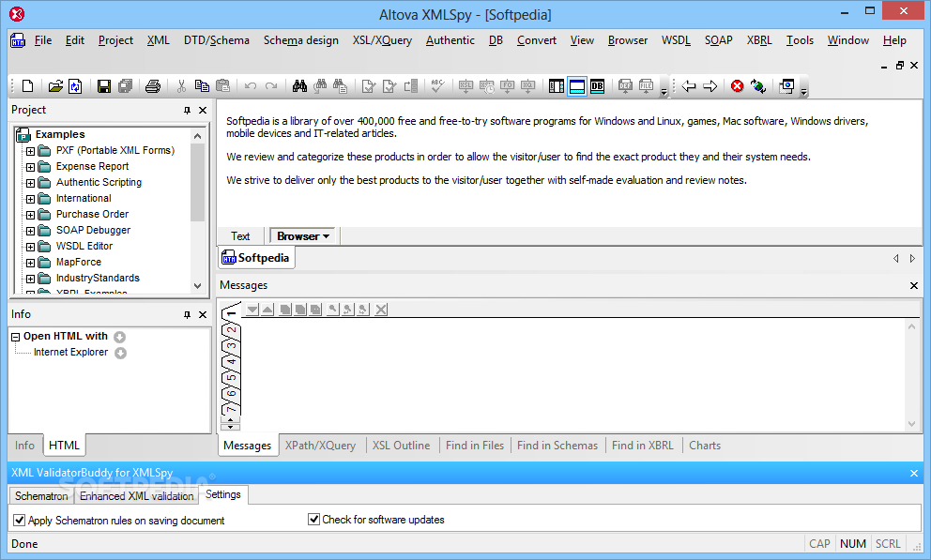Open Find with the binoculars icon

click(299, 86)
